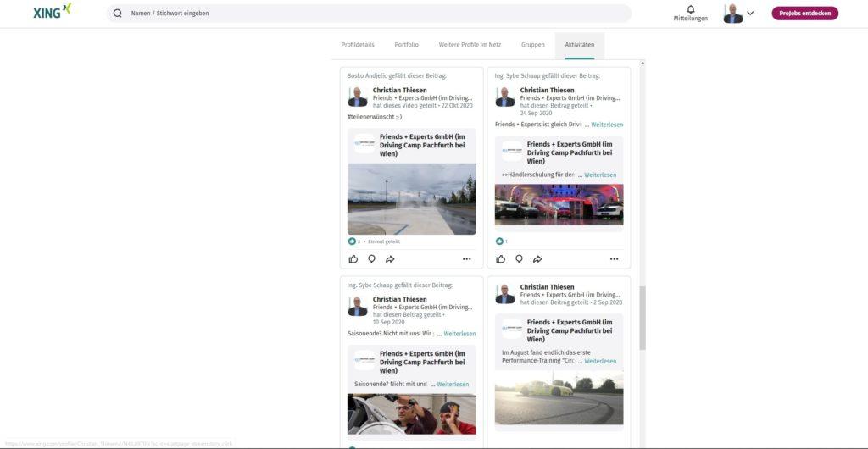Screen dimensions: 868x449
Task: Click company logo in 10 Sep shared card
Action: pos(364,360)
